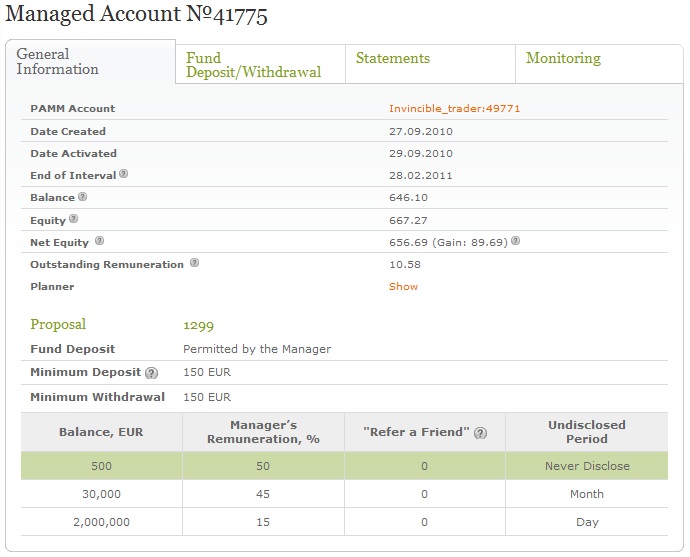Click help icon next to Net Equity label
690x557 pixels.
click(99, 241)
